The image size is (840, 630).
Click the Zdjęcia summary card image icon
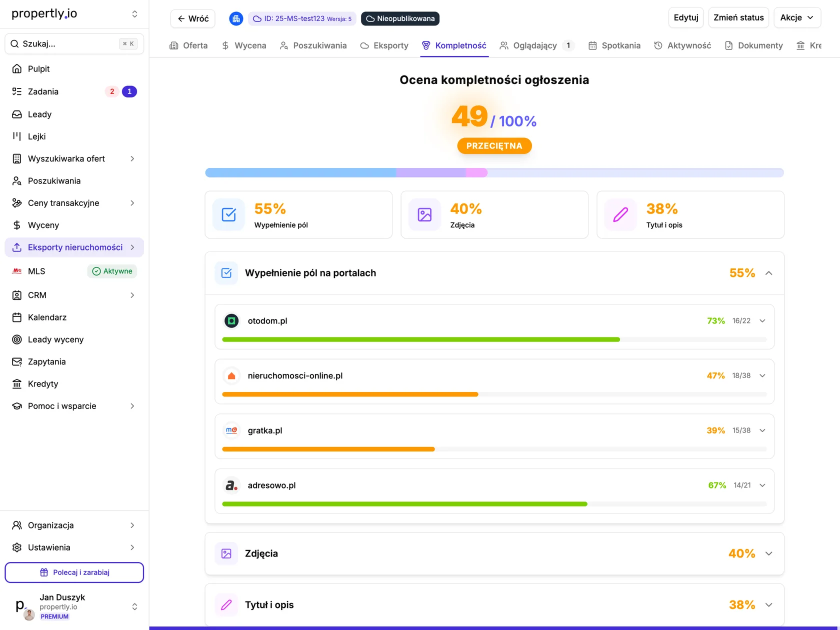(424, 214)
